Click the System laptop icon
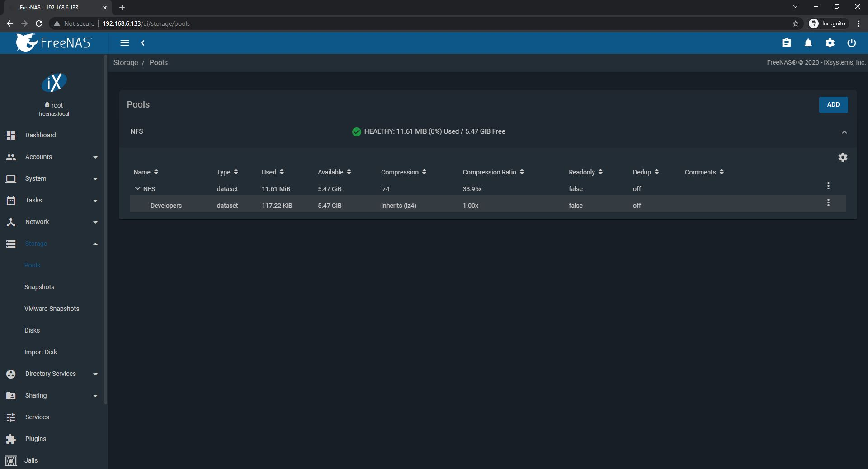 coord(11,178)
